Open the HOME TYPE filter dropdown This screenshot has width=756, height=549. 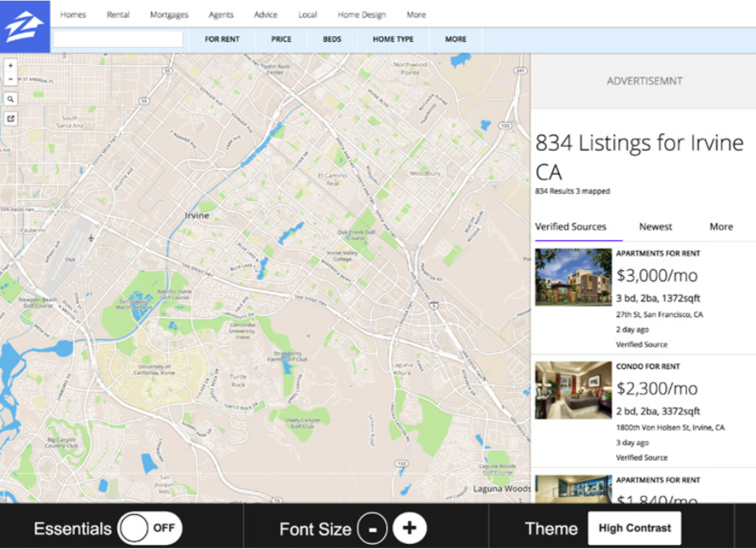[393, 40]
